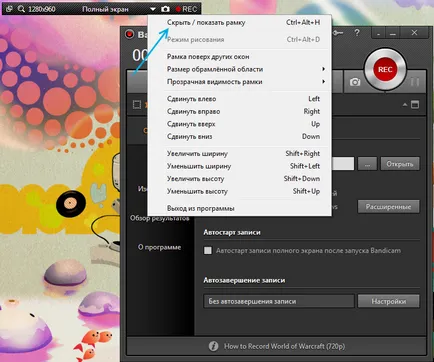
Task: Click the browse button labeled with three dots
Action: point(367,164)
